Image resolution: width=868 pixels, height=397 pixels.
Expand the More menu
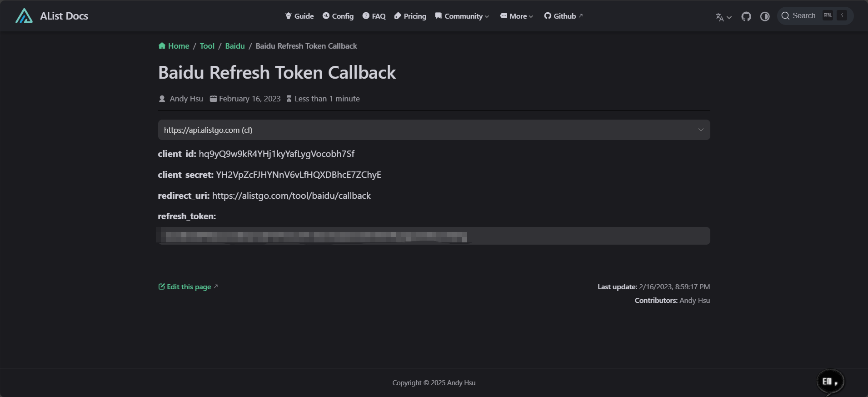517,16
